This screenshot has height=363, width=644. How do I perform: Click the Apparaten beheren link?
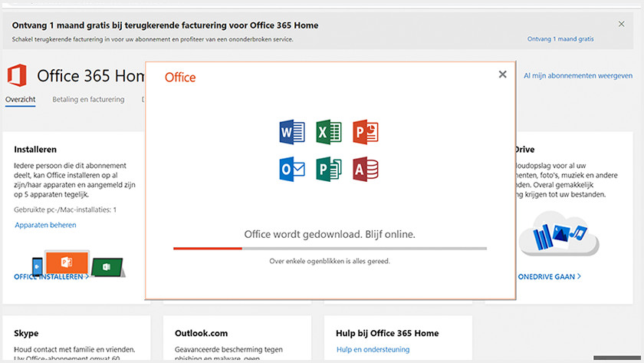pyautogui.click(x=45, y=225)
